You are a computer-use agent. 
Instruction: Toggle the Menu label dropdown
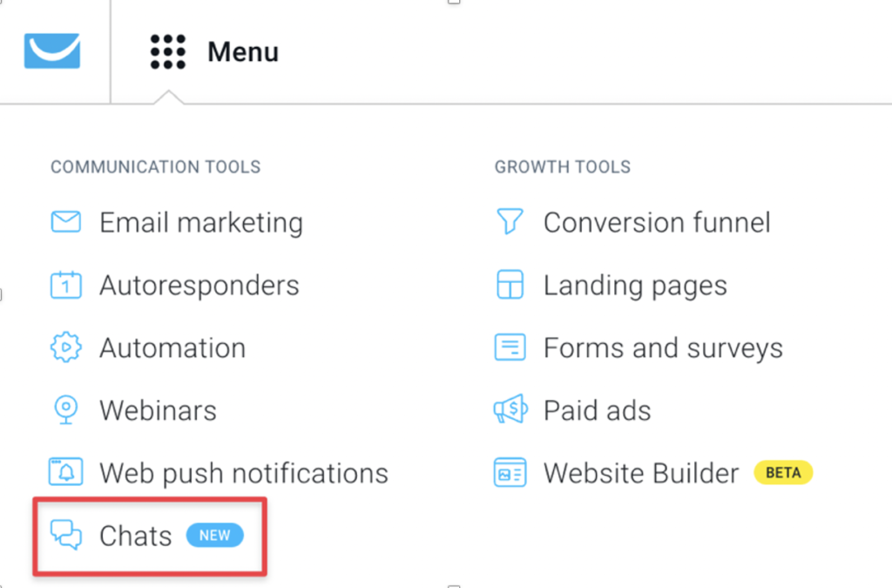click(x=243, y=51)
